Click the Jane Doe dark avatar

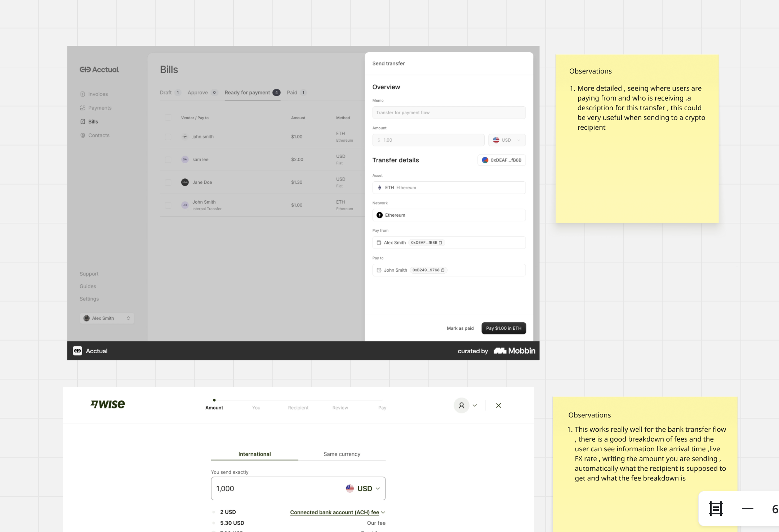185,182
